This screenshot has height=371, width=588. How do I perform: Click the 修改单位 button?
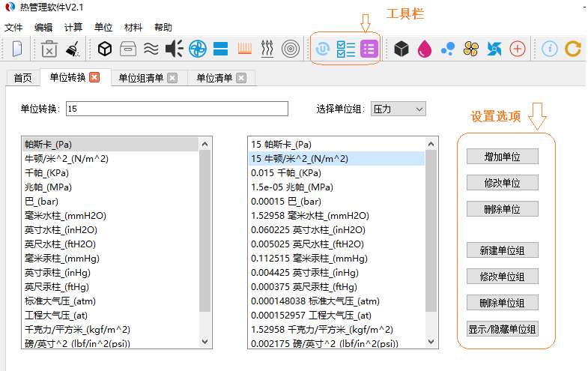502,183
